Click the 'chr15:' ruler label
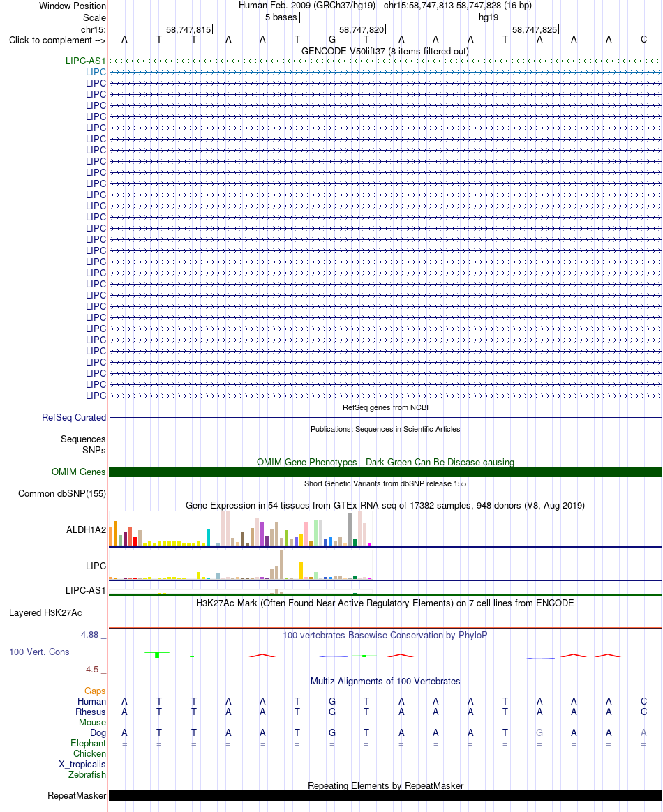 94,29
